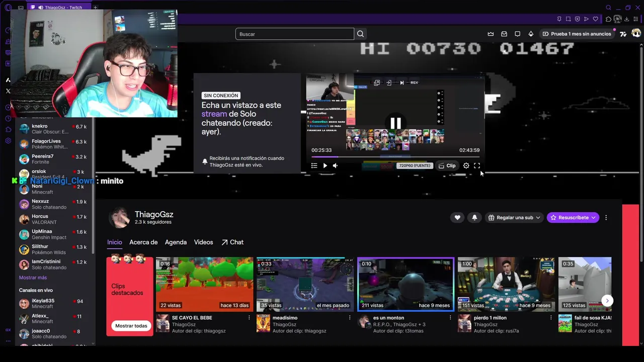Open browser easy setup menu icon
The image size is (644, 362).
click(x=636, y=19)
